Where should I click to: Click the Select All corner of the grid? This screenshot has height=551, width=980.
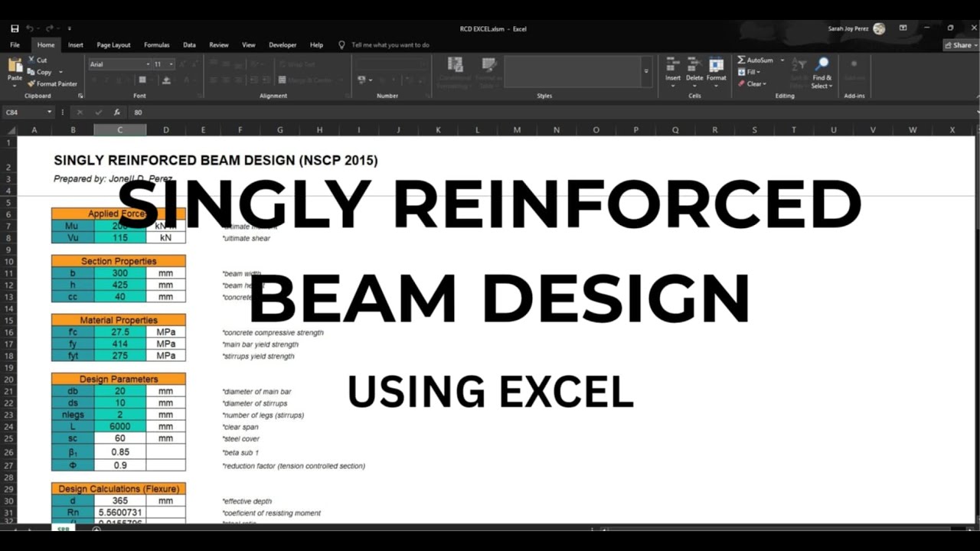tap(9, 130)
